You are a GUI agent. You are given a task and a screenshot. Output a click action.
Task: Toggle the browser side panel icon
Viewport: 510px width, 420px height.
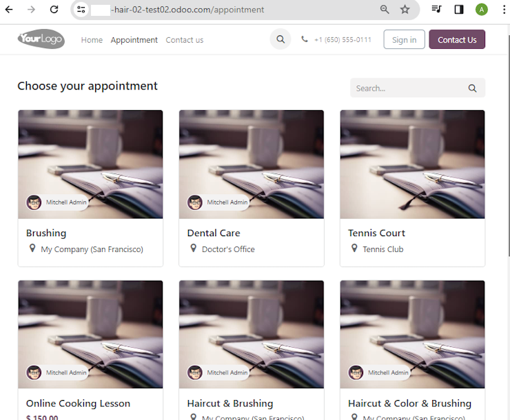coord(459,10)
